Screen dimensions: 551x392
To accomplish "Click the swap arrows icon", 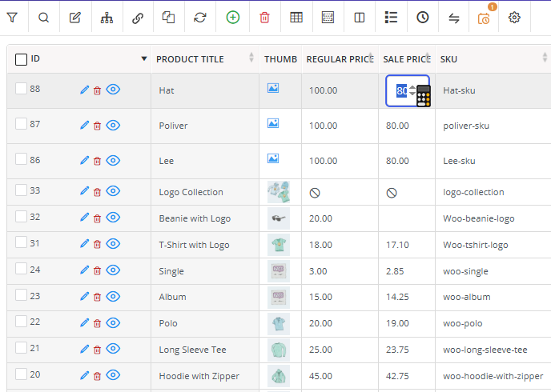I will (x=454, y=18).
